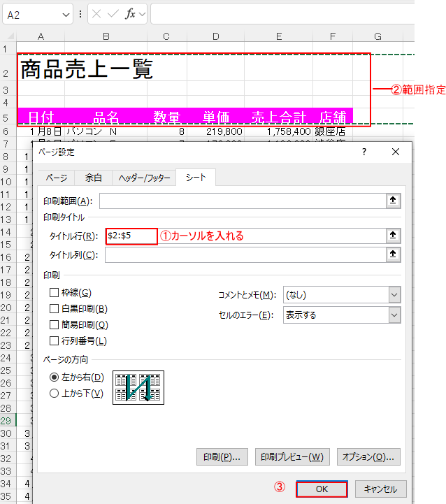The height and width of the screenshot is (504, 446).
Task: Collapse dialog icon for 印刷範囲 field
Action: (x=393, y=201)
